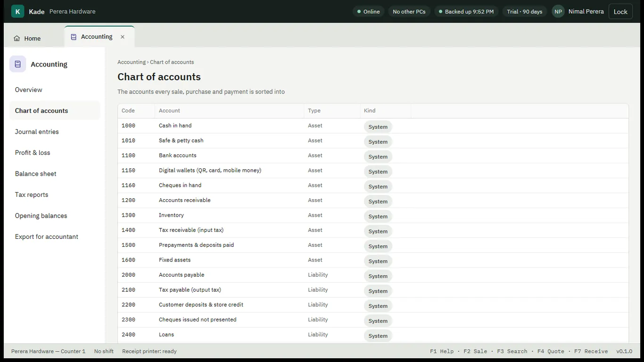The image size is (644, 362).
Task: Click the No other PCs pill
Action: (x=409, y=11)
